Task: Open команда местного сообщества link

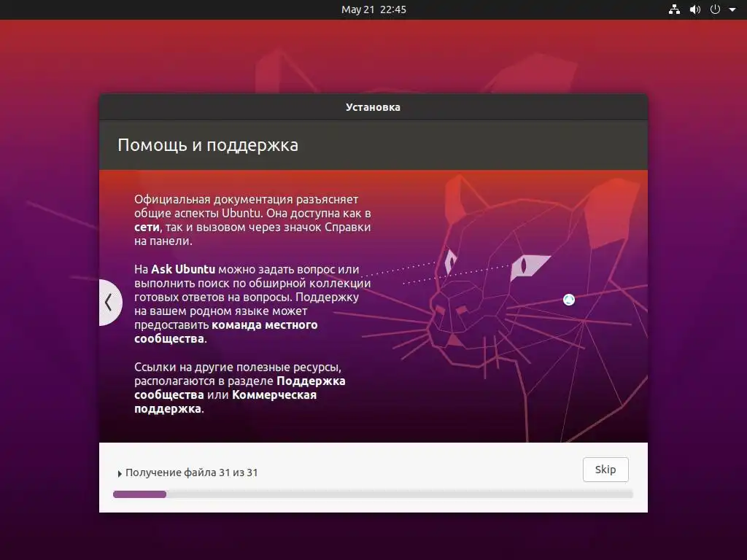Action: pos(226,332)
